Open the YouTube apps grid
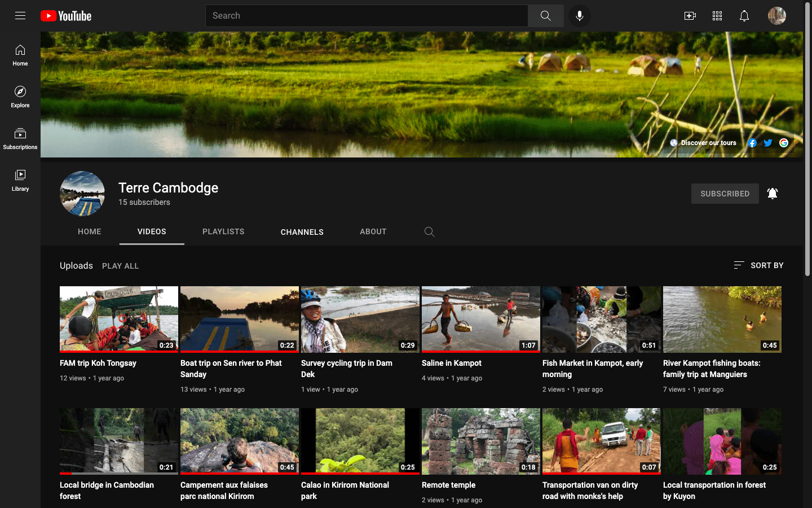The image size is (812, 508). coord(717,16)
